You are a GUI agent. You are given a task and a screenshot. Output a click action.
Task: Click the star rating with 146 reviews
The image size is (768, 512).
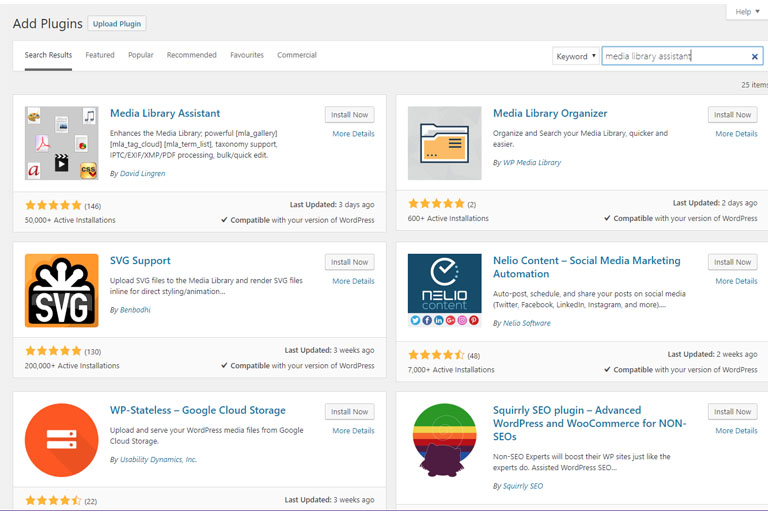53,205
